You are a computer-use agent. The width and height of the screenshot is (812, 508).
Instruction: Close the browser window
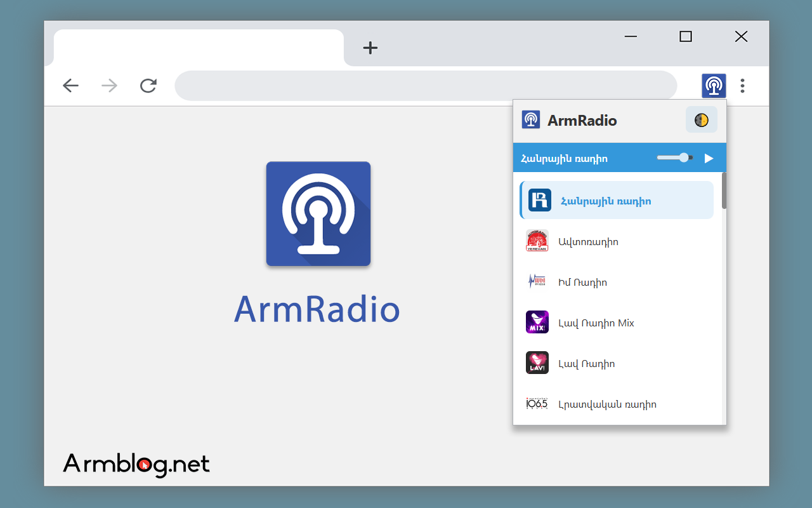[x=741, y=37]
